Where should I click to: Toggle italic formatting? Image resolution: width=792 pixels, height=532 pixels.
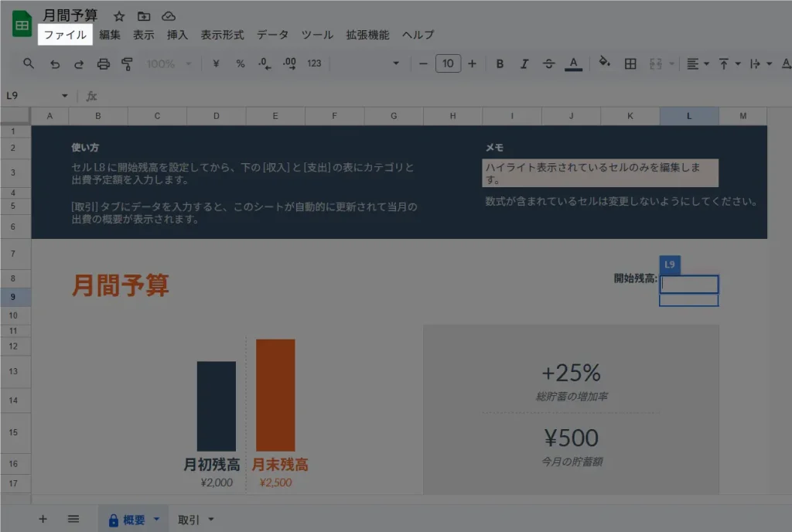[524, 63]
